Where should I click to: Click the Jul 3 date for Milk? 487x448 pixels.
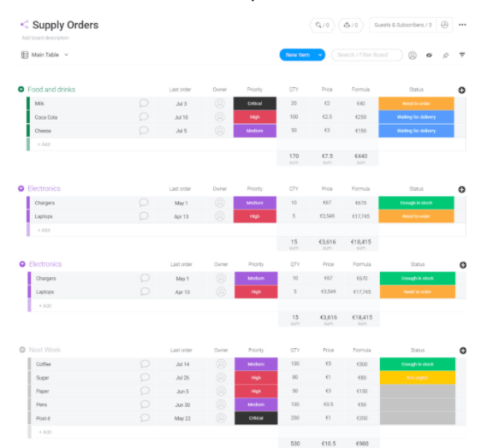pos(181,103)
